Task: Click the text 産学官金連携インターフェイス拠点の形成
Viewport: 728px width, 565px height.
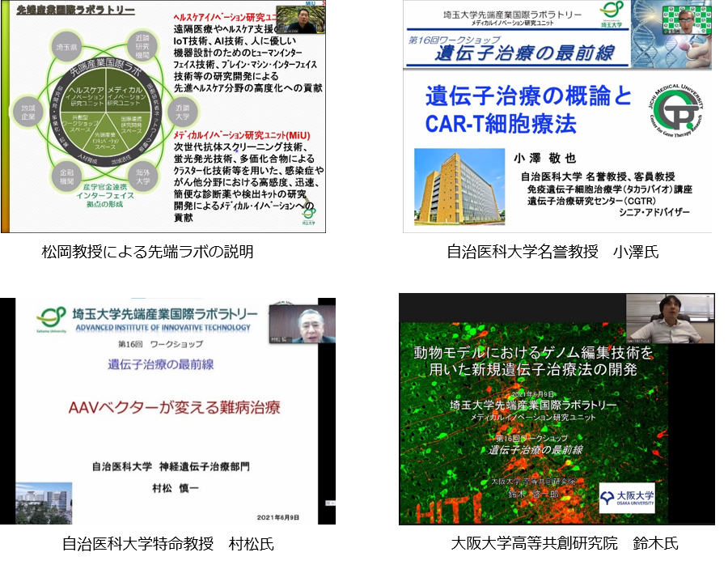Action: [x=105, y=195]
